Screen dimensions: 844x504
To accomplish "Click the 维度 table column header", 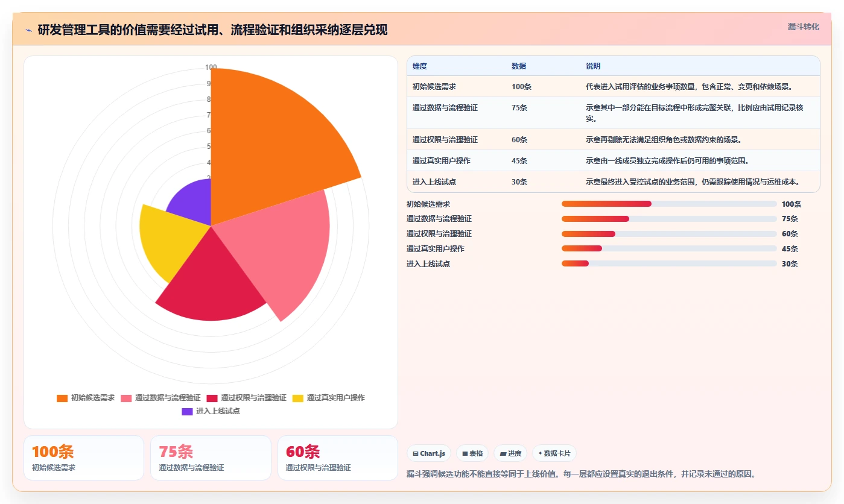I will [420, 66].
